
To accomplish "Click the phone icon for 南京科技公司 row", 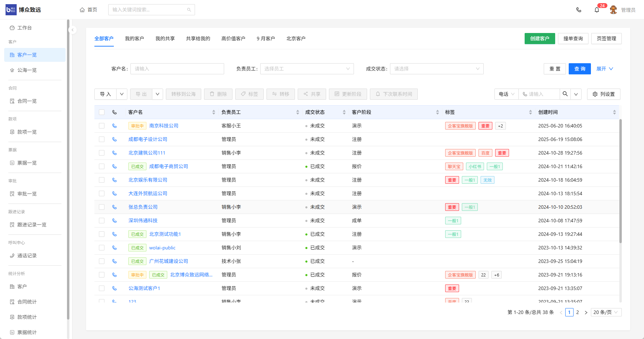I will [115, 126].
